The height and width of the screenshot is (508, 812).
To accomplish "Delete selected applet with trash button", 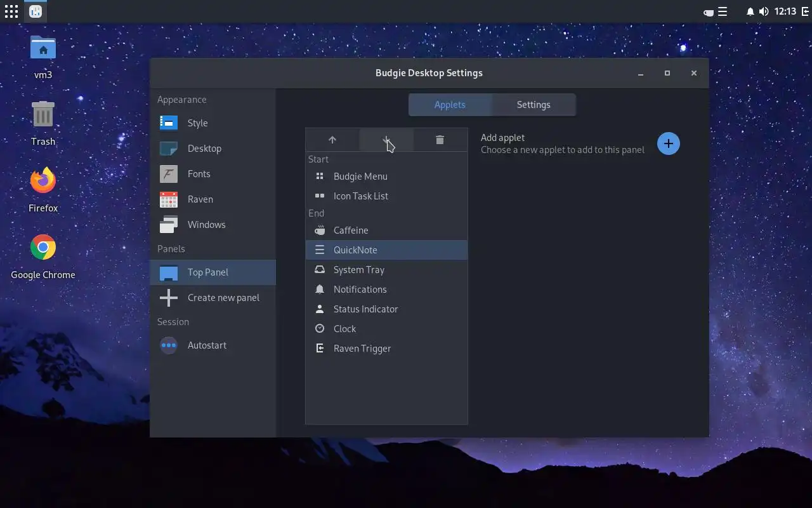I will (440, 140).
